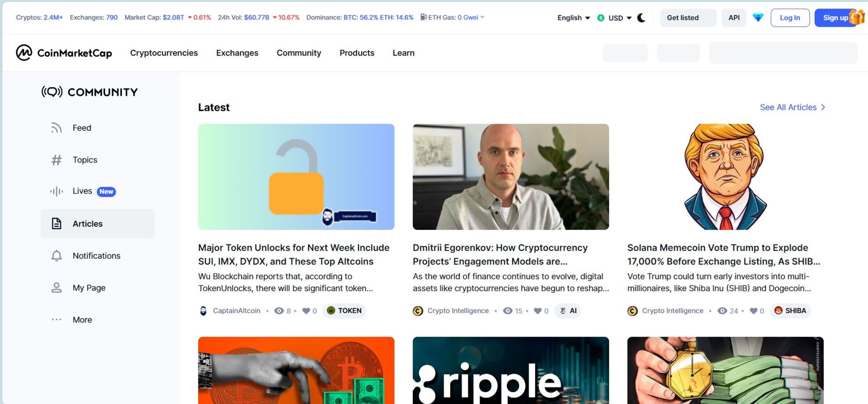Open the English language dropdown
The height and width of the screenshot is (404, 868).
click(574, 18)
